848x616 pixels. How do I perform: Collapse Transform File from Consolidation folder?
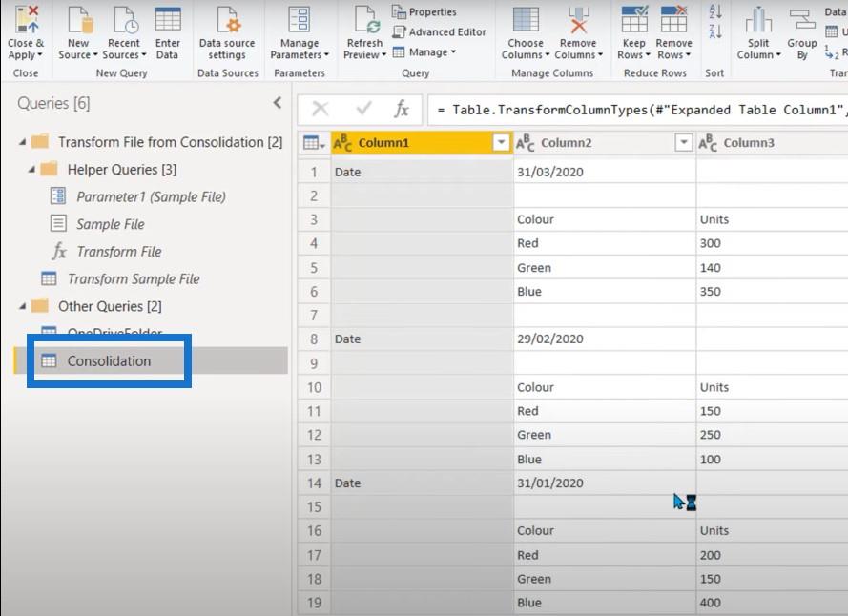coord(22,142)
